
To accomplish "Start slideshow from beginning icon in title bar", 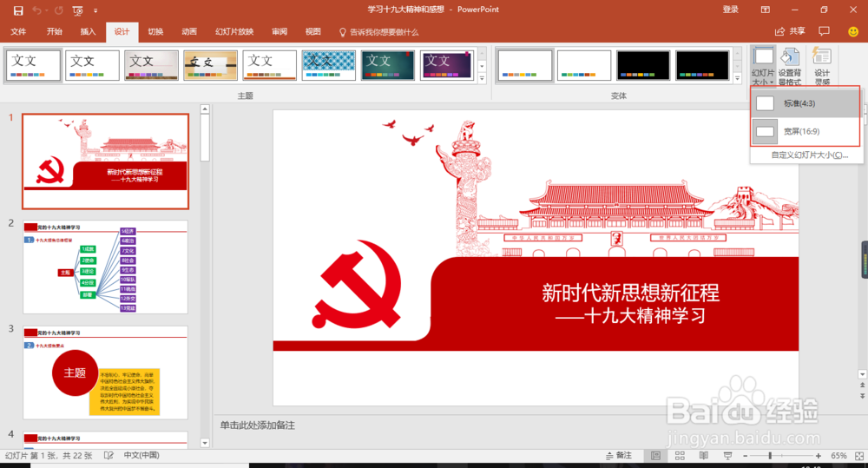I will pos(77,10).
